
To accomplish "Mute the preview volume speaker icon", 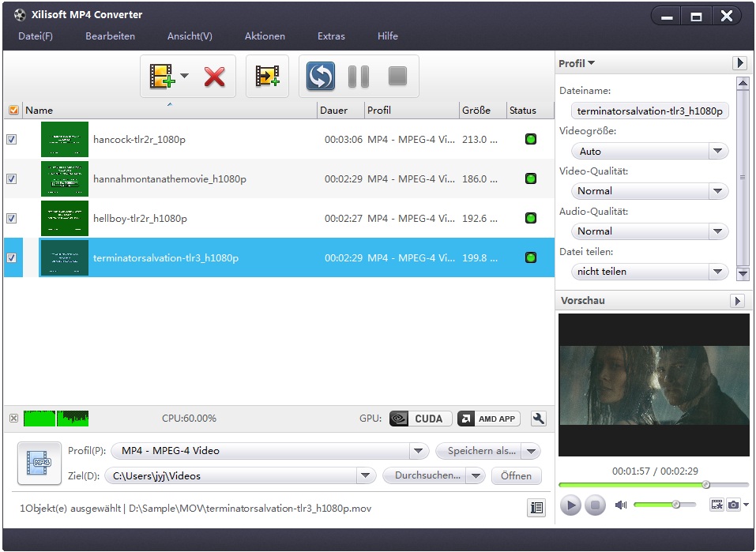I will 621,505.
